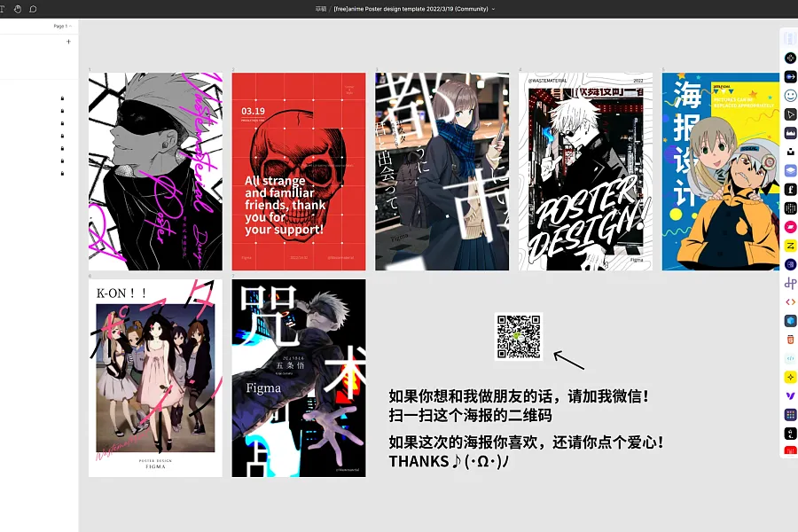Select the blue and yellow 海报设计 poster
The width and height of the screenshot is (798, 532).
[721, 171]
